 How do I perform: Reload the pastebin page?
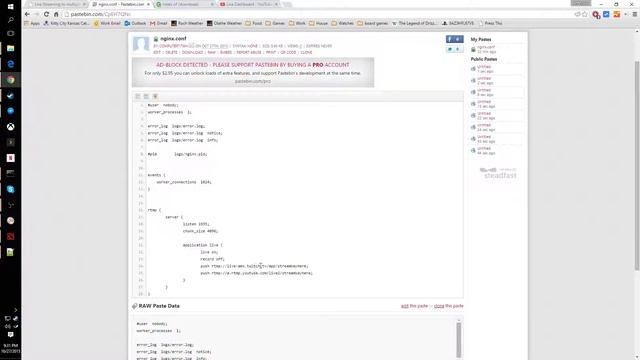click(46, 14)
